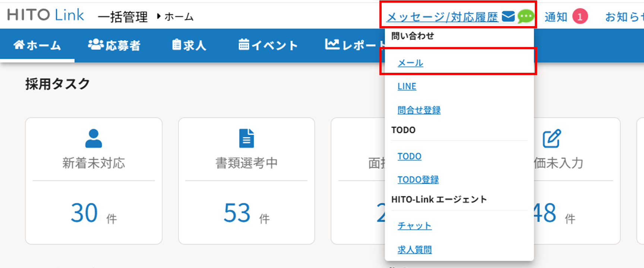Switch to the イベント tab
The image size is (644, 268).
[x=268, y=46]
